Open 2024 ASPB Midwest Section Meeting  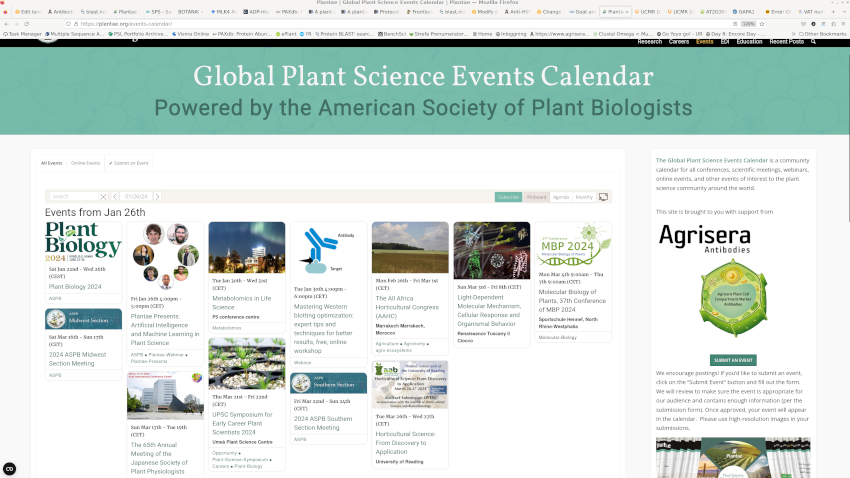[78, 359]
